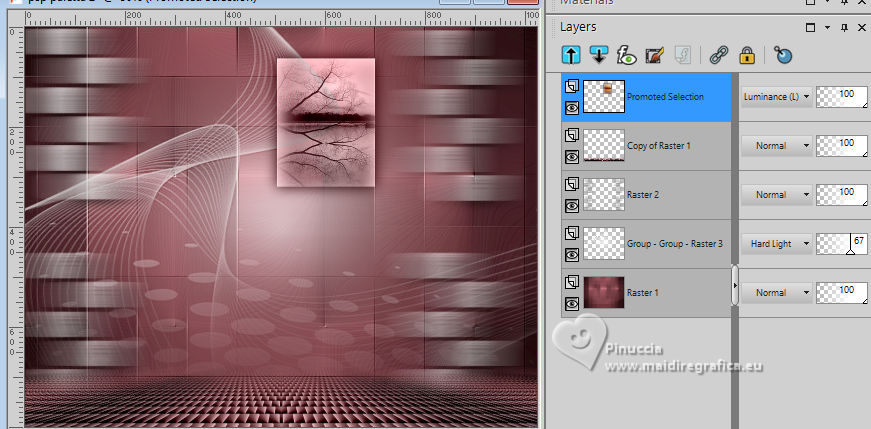Click layer type icon of Raster 1
The height and width of the screenshot is (429, 871).
[572, 282]
